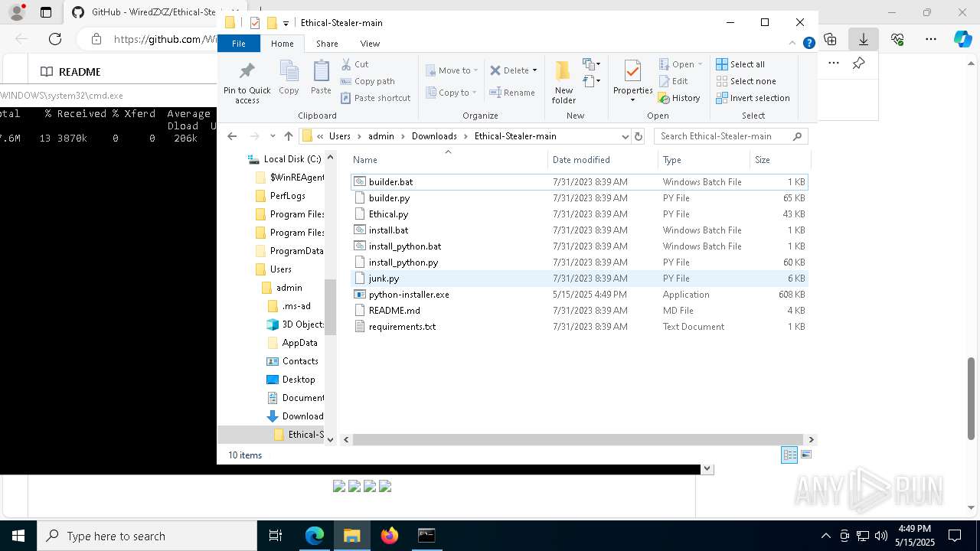Click Pin to Quick access icon
Screen dimensions: 980x551
[247, 71]
